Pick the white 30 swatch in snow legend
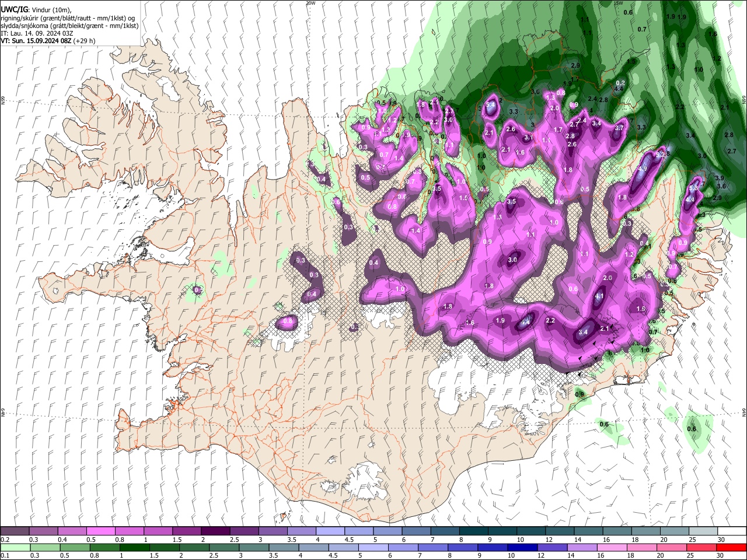Viewport: 747px width, 560px height. pos(732,531)
